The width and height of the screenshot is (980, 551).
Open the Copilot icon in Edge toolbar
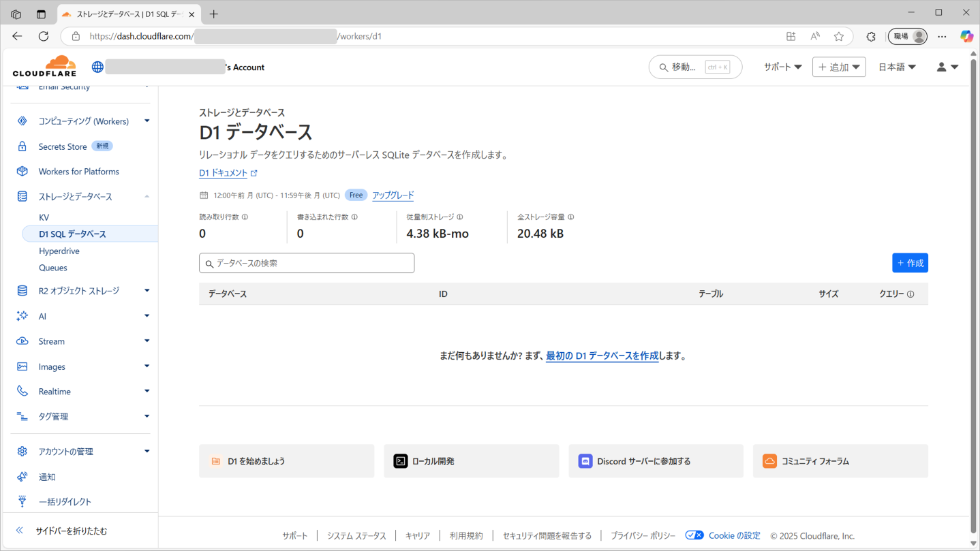966,36
